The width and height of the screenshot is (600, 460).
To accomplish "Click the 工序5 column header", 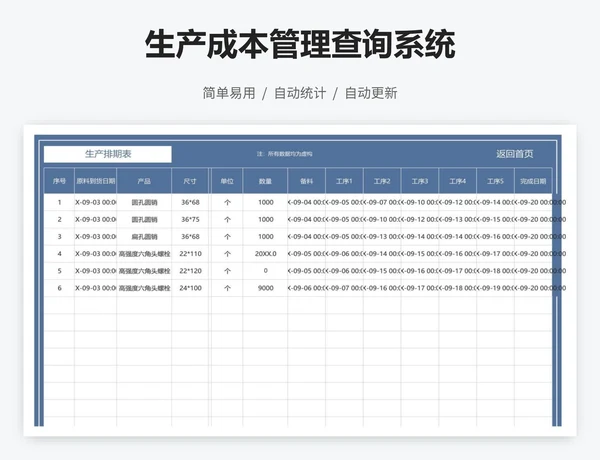I will coord(496,181).
